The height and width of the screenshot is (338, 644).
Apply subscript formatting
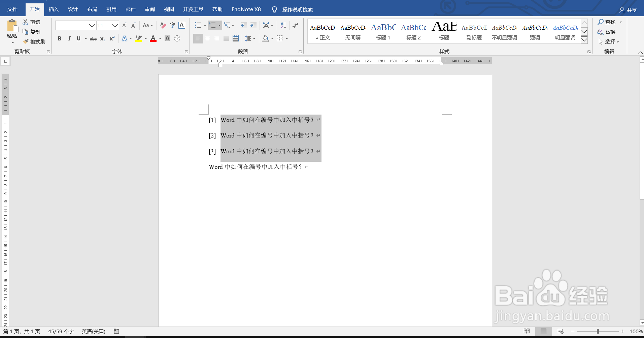click(103, 38)
